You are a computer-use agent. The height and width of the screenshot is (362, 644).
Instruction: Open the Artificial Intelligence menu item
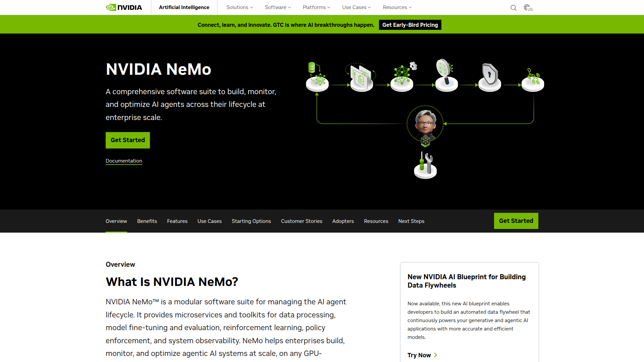(184, 7)
